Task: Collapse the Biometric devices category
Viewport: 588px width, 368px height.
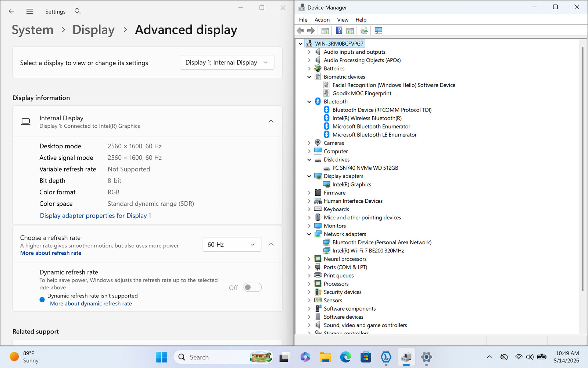Action: coord(309,77)
